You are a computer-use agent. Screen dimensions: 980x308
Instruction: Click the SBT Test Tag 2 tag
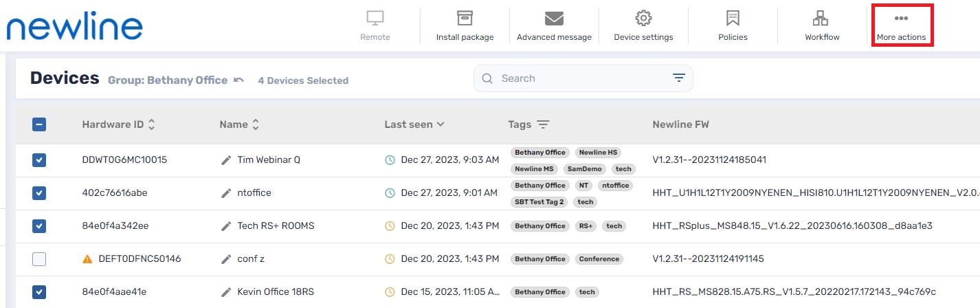tap(539, 202)
